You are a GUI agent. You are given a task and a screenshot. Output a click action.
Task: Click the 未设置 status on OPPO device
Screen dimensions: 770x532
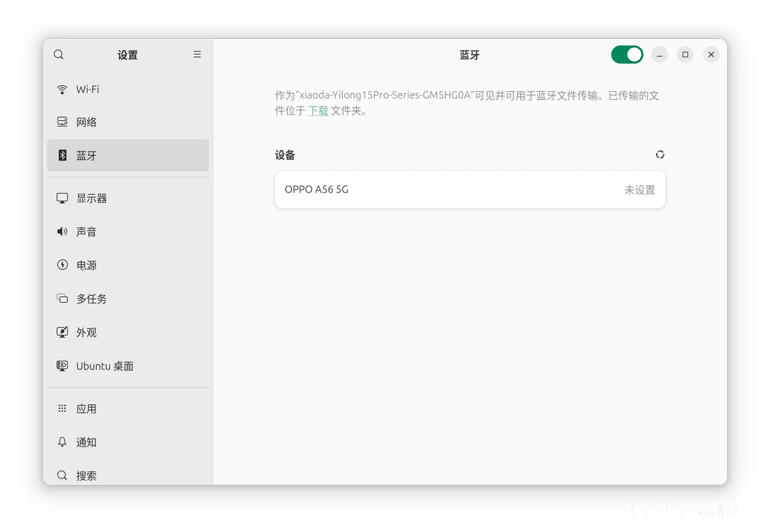640,190
